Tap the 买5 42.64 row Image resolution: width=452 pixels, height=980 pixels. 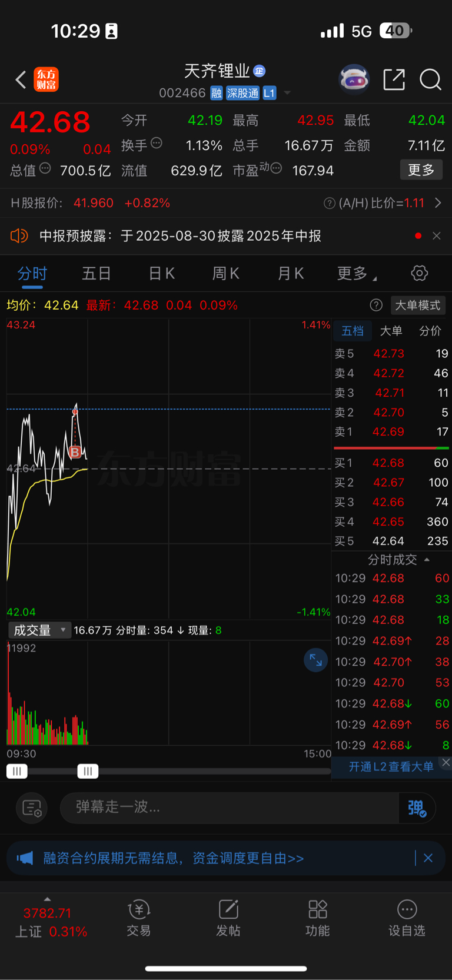coord(391,541)
